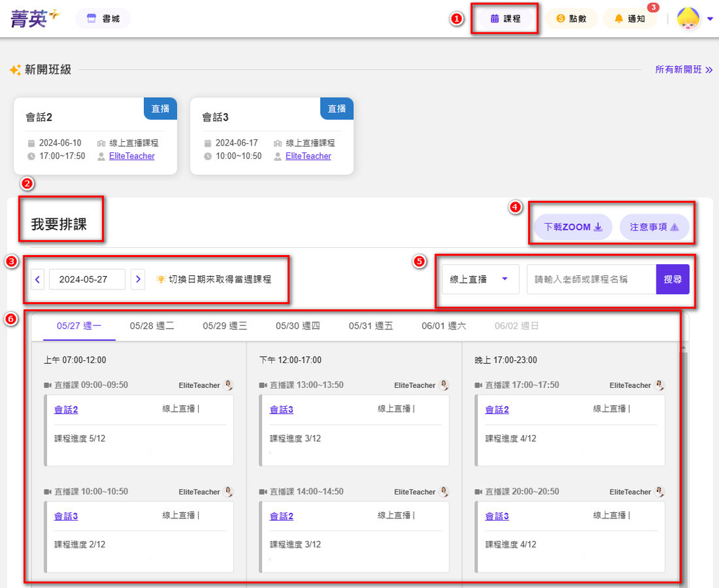The height and width of the screenshot is (588, 719).
Task: Open 所有新開班 link
Action: click(684, 70)
